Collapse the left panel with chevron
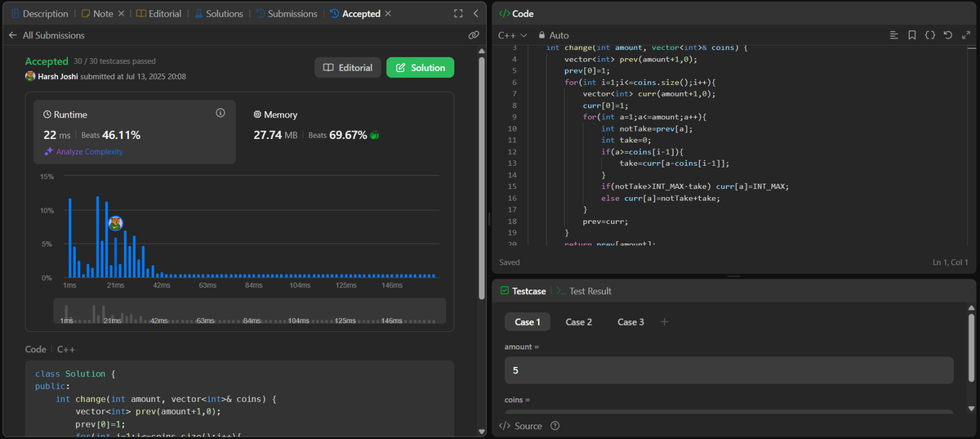The width and height of the screenshot is (980, 439). 475,14
